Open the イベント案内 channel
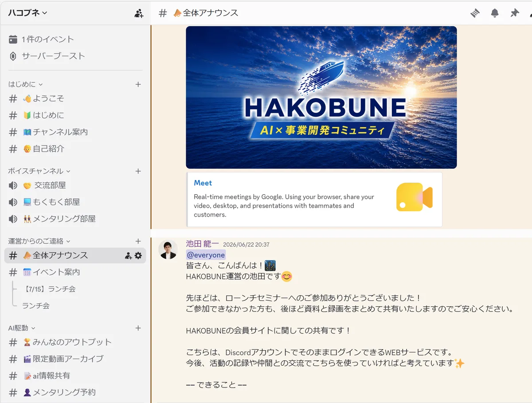 coord(75,273)
